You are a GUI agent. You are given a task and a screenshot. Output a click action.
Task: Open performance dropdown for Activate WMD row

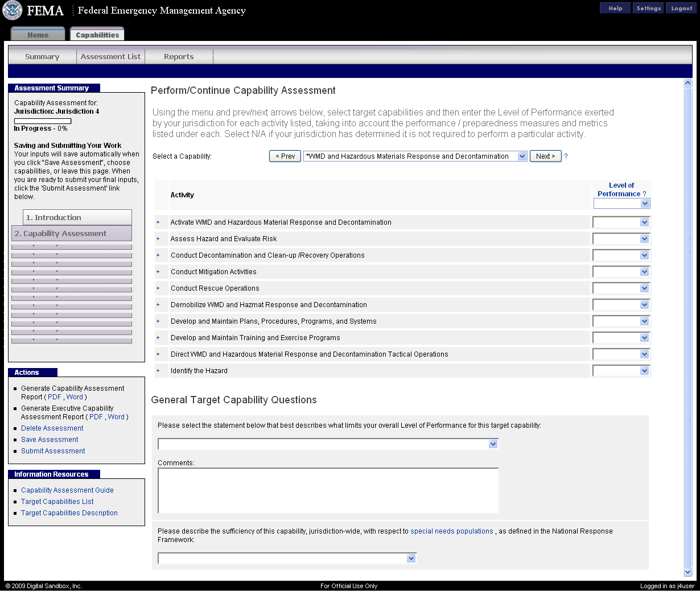click(x=621, y=222)
